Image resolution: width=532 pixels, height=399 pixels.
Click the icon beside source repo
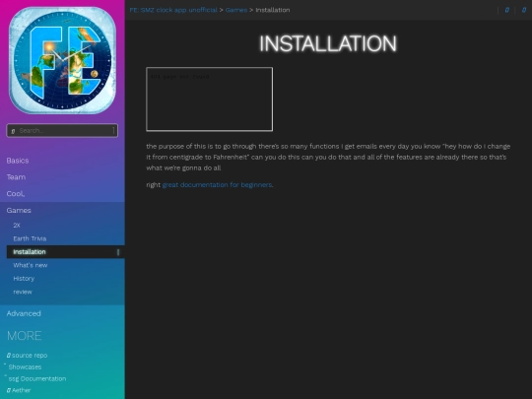pyautogui.click(x=9, y=356)
